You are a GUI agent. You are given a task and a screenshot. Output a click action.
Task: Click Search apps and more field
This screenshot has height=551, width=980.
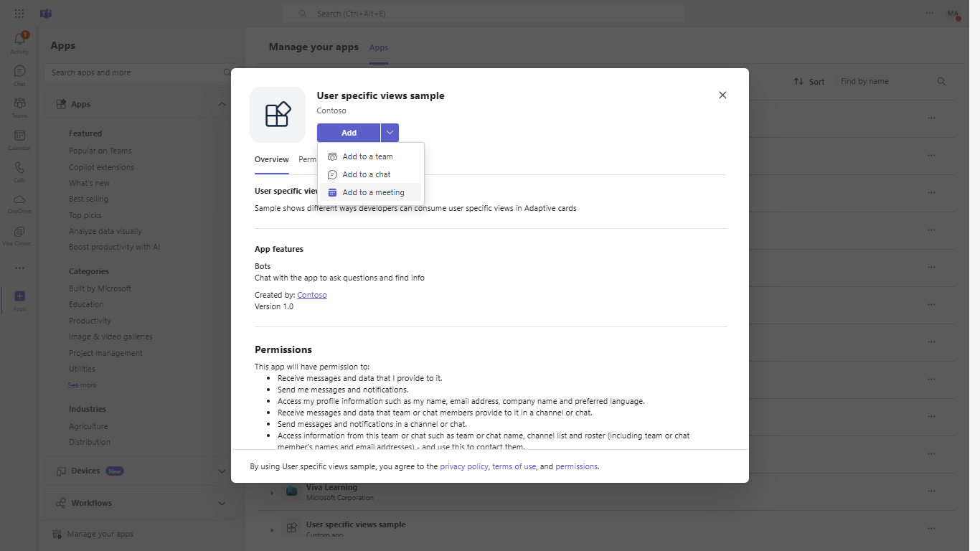(x=138, y=72)
